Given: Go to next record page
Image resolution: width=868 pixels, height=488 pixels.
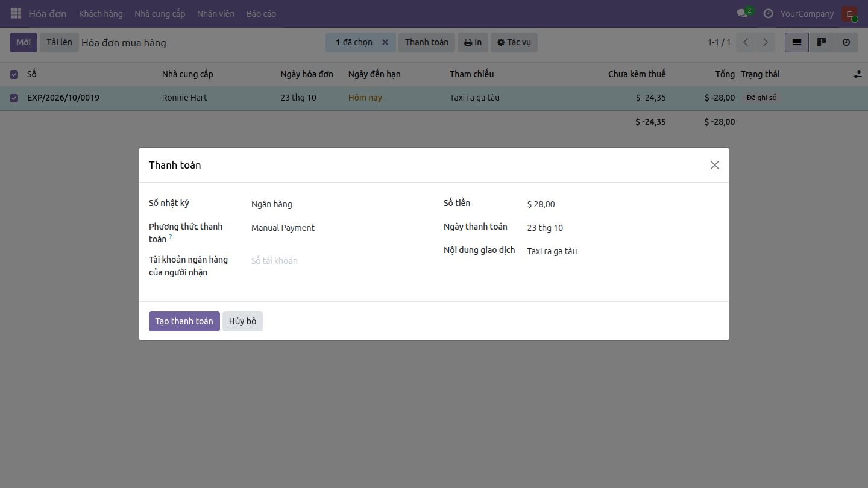Looking at the screenshot, I should (766, 42).
